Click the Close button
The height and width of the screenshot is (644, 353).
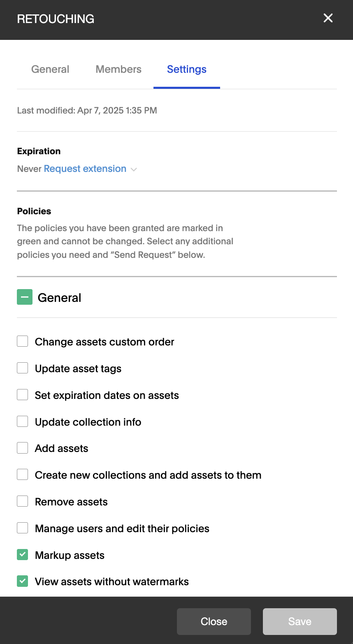[214, 621]
